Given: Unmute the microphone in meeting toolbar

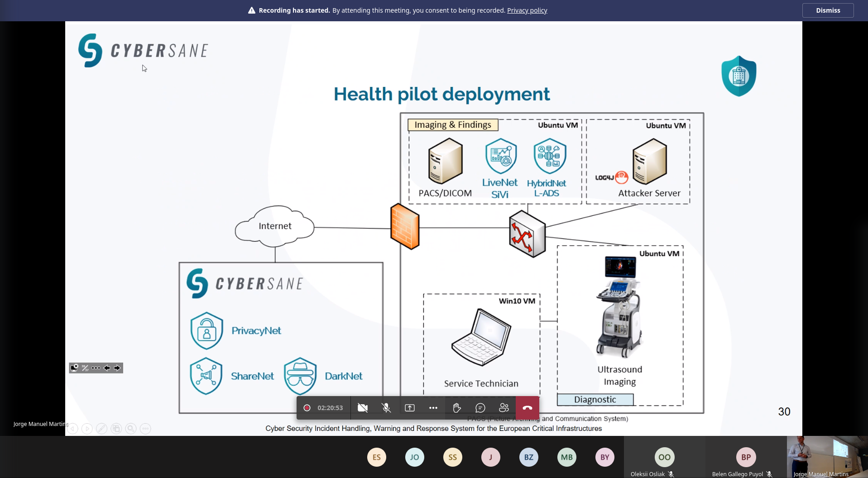Looking at the screenshot, I should pos(386,408).
